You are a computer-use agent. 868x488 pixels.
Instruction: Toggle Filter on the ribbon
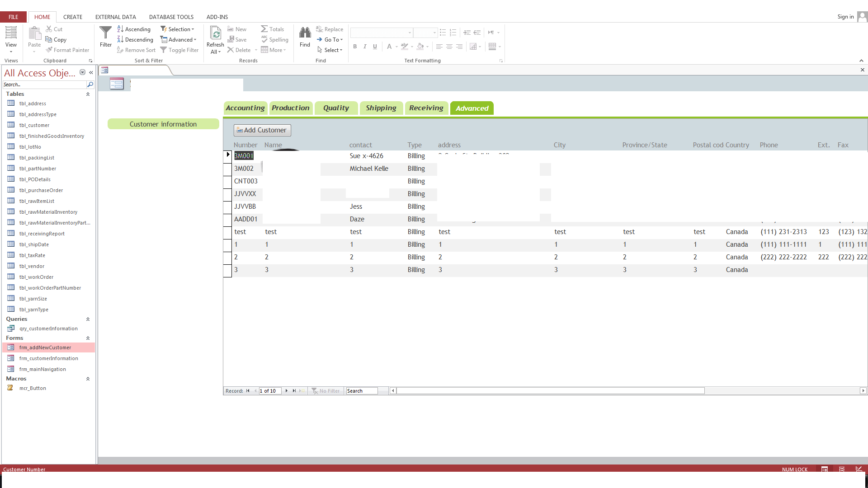[x=179, y=50]
